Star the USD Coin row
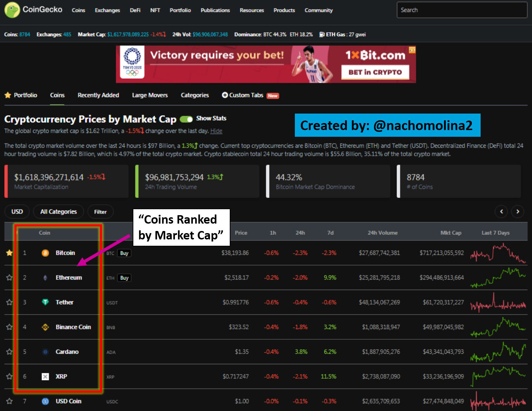This screenshot has width=532, height=411. 9,401
